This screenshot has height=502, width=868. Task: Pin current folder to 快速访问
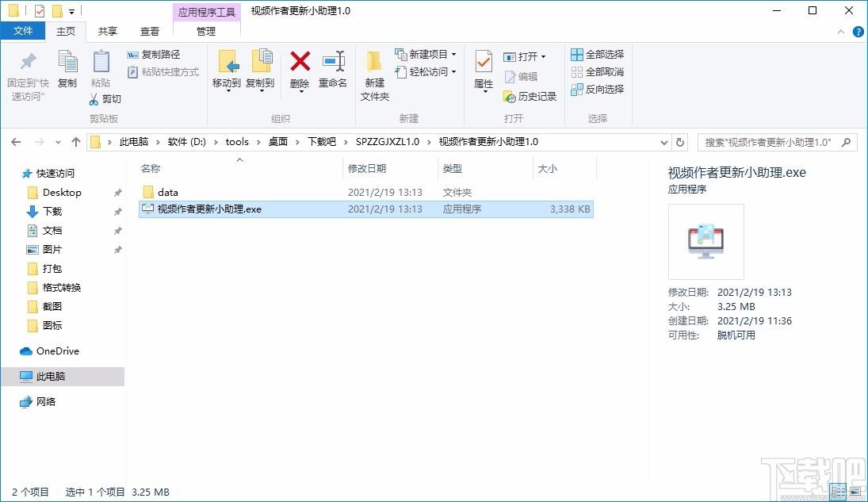26,73
